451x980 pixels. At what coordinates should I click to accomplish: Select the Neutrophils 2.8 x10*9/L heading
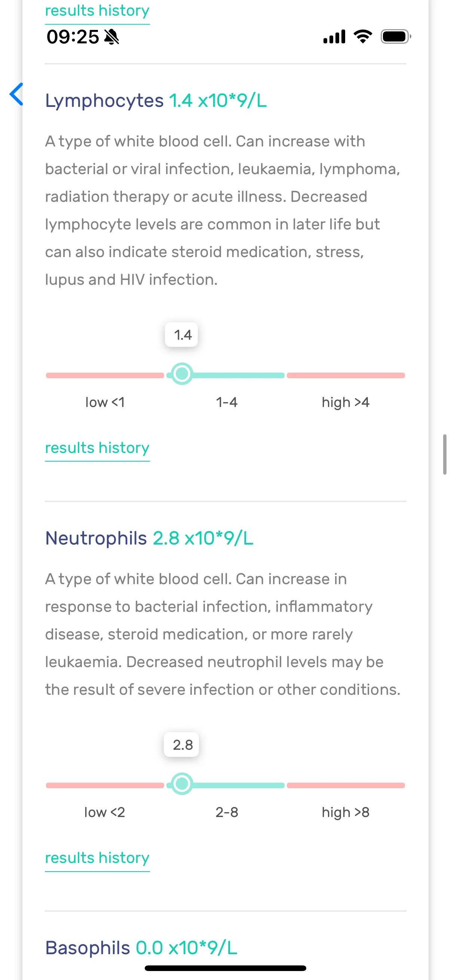149,538
